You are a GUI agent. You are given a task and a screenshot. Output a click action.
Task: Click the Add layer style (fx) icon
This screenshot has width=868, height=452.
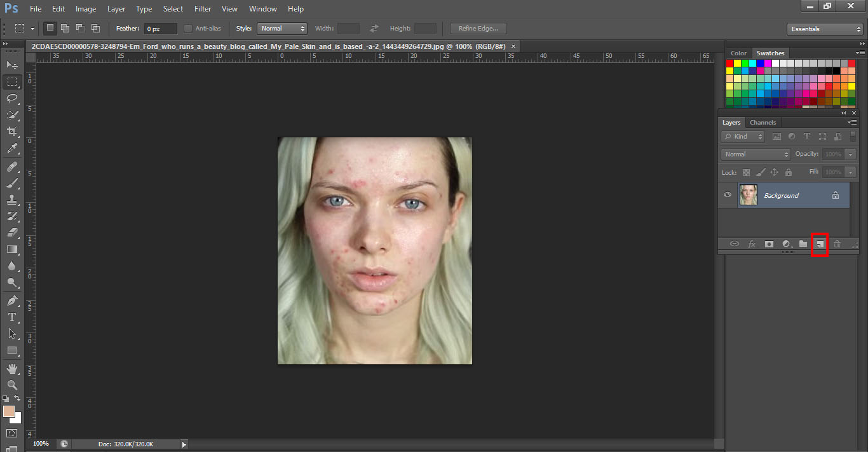coord(752,244)
